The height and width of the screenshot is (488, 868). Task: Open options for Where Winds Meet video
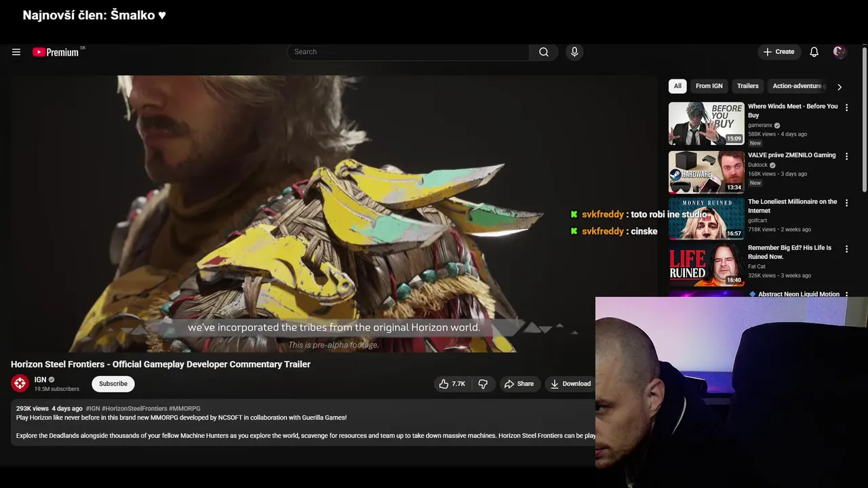click(x=846, y=108)
